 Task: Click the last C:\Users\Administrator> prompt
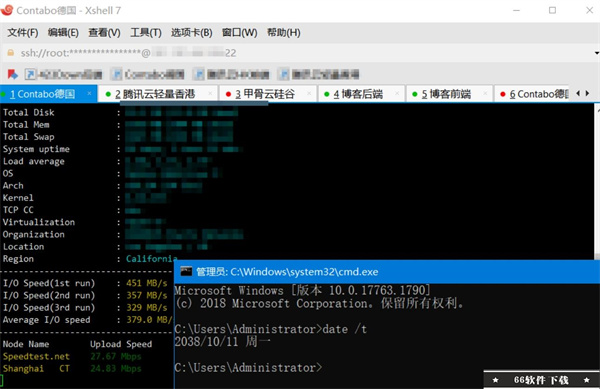(x=248, y=368)
